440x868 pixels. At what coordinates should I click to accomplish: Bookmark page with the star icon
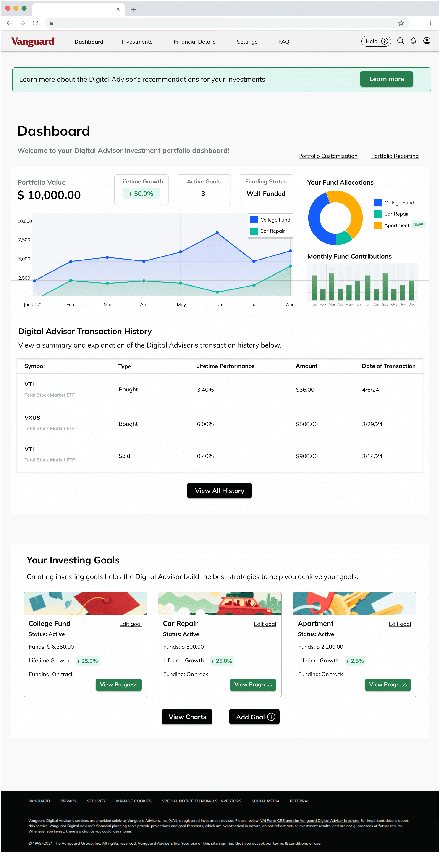pos(401,23)
